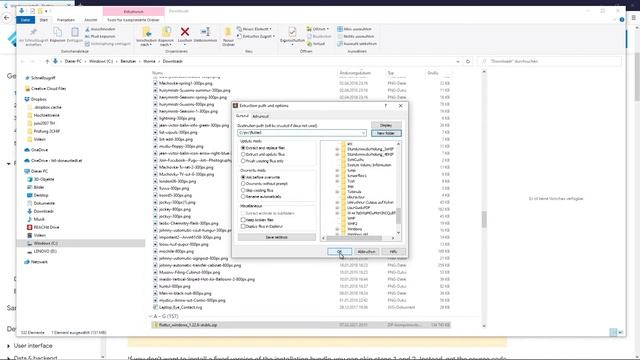The image size is (640, 360).
Task: Click An Schnellzugriff anheften pin icon
Action: 33,32
